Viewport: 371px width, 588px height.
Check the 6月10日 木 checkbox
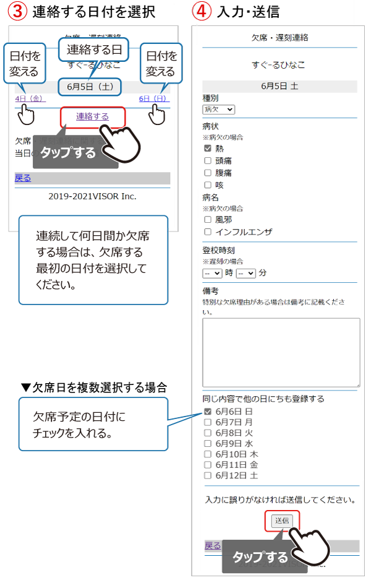coord(208,454)
